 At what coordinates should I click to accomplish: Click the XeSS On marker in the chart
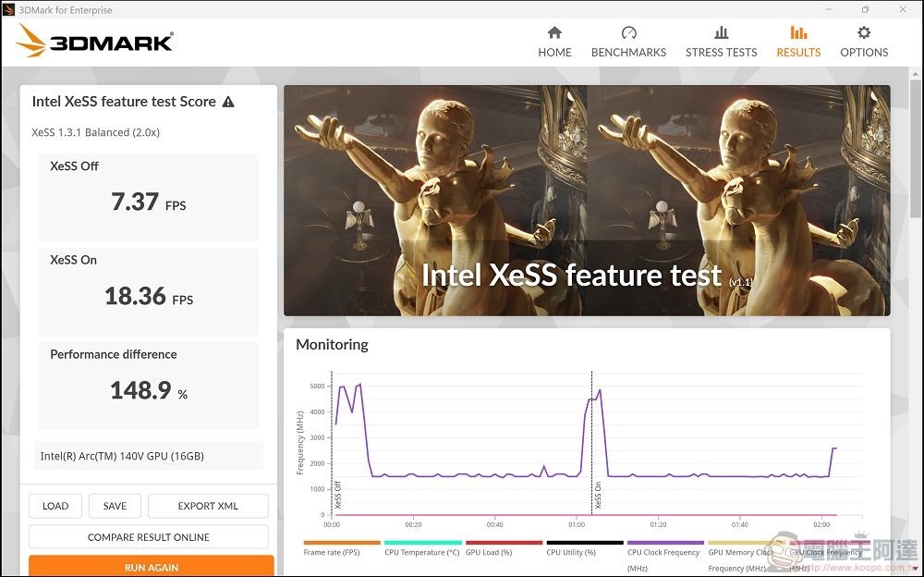tap(598, 495)
